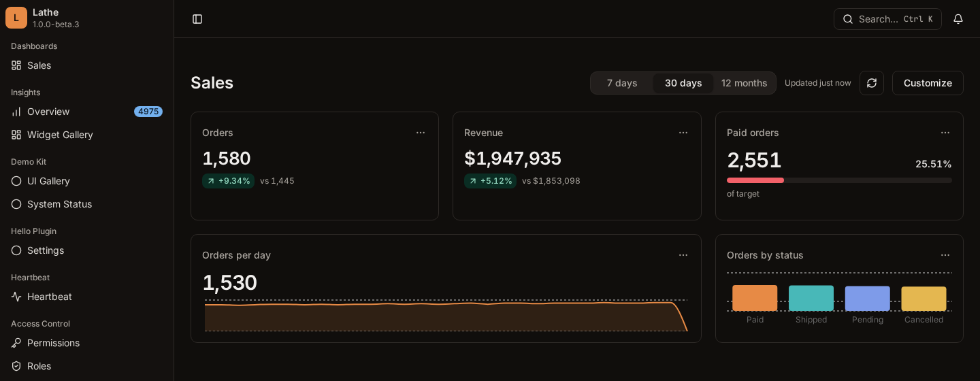Select the 30 days range

(683, 83)
